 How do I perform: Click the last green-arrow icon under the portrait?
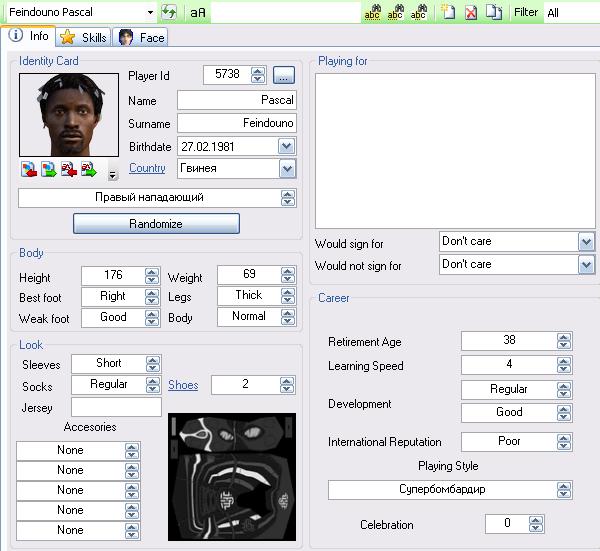(88, 169)
